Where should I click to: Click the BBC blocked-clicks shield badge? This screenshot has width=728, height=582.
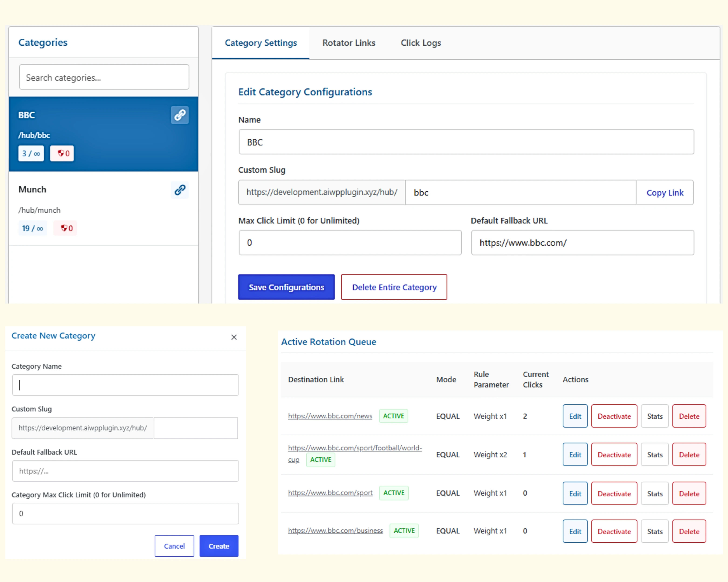point(62,153)
